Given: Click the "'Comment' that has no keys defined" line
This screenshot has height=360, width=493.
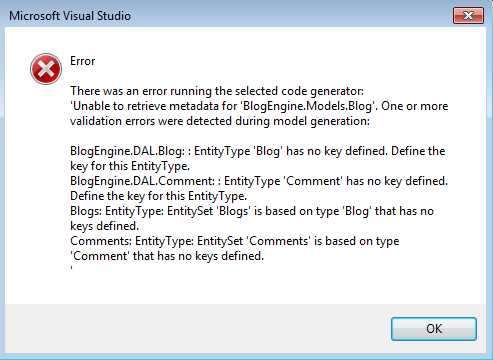Looking at the screenshot, I should pos(167,256).
